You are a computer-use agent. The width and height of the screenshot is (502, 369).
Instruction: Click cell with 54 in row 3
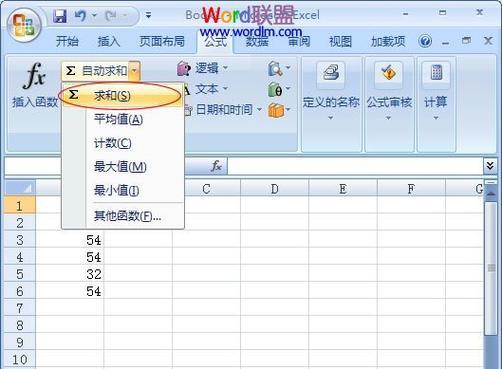pos(70,240)
